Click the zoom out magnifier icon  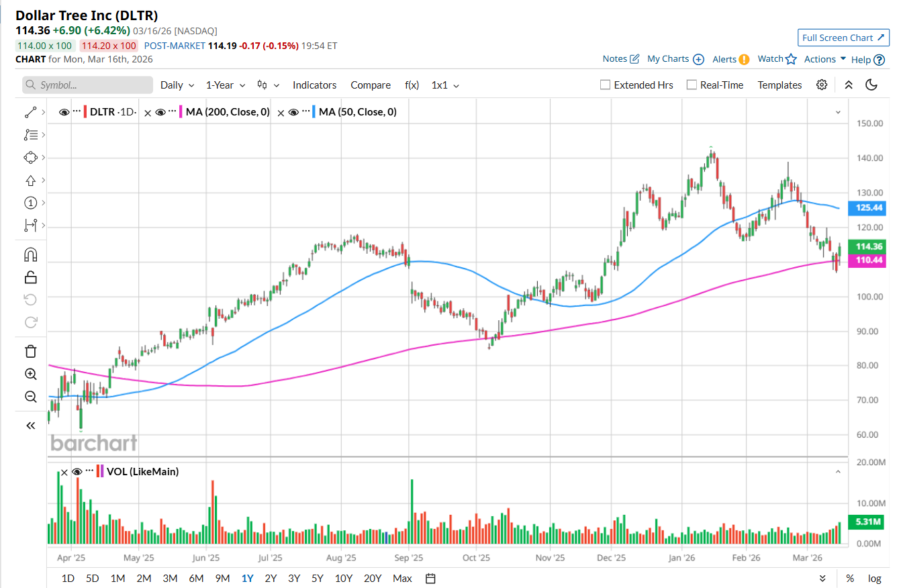pos(30,397)
